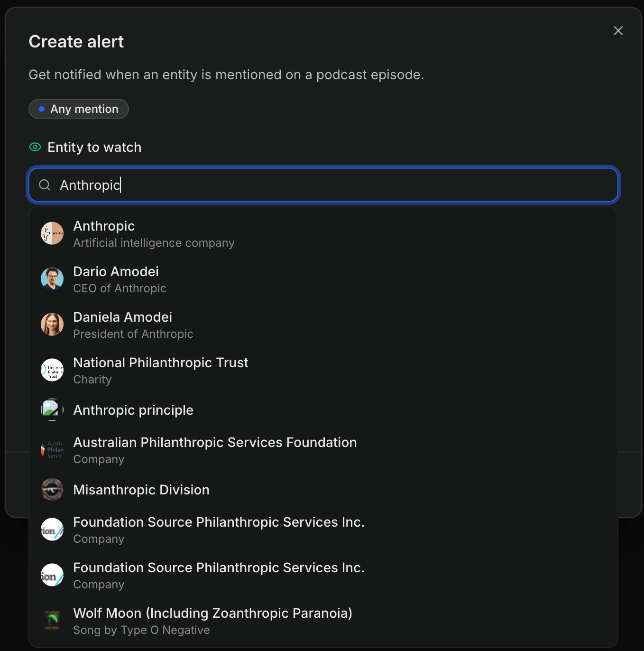Image resolution: width=644 pixels, height=651 pixels.
Task: Click the Anthropic principle placeholder image icon
Action: 52,410
